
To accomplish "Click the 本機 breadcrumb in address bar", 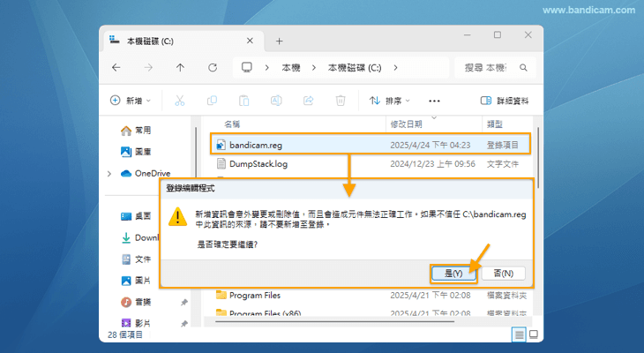I will (291, 67).
